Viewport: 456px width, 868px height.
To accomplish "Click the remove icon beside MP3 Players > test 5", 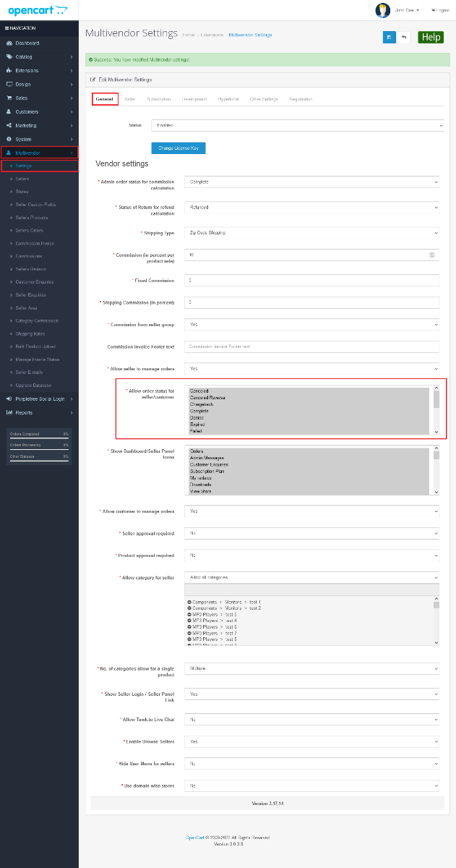I will (x=189, y=615).
